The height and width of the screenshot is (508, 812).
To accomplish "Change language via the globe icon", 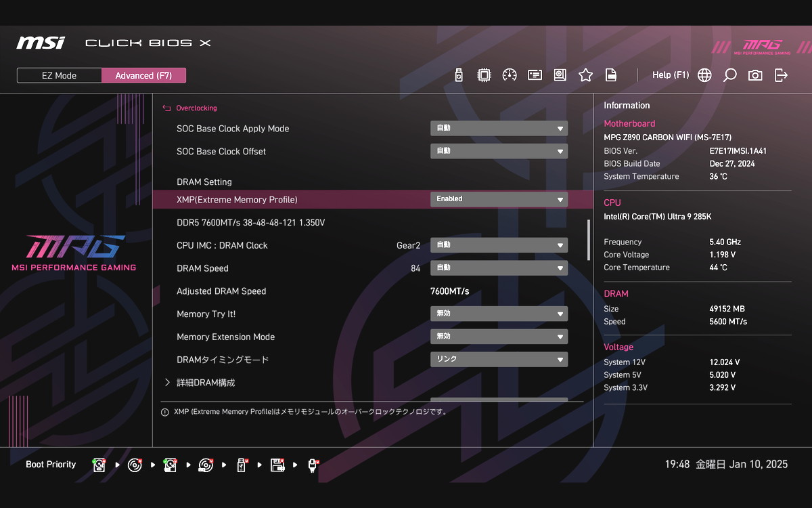I will tap(704, 75).
